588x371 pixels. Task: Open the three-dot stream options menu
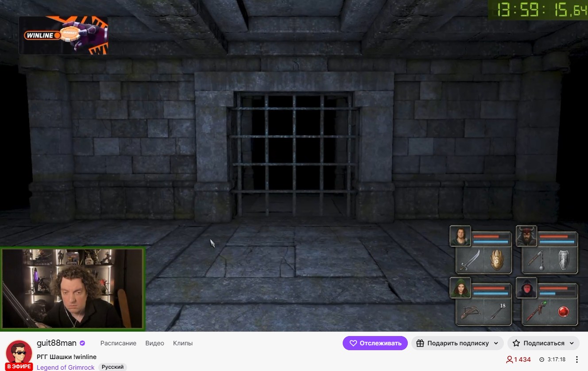point(576,359)
